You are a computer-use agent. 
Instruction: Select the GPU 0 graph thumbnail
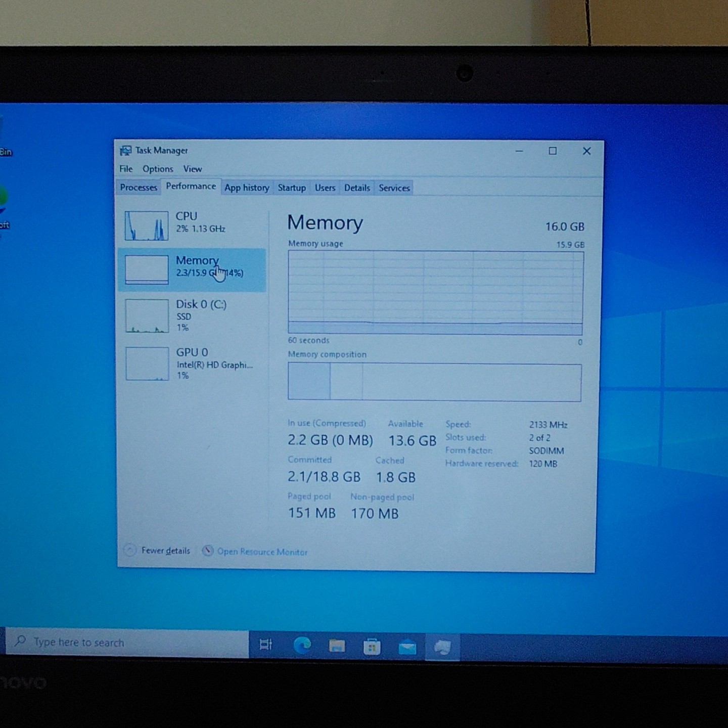coord(147,363)
